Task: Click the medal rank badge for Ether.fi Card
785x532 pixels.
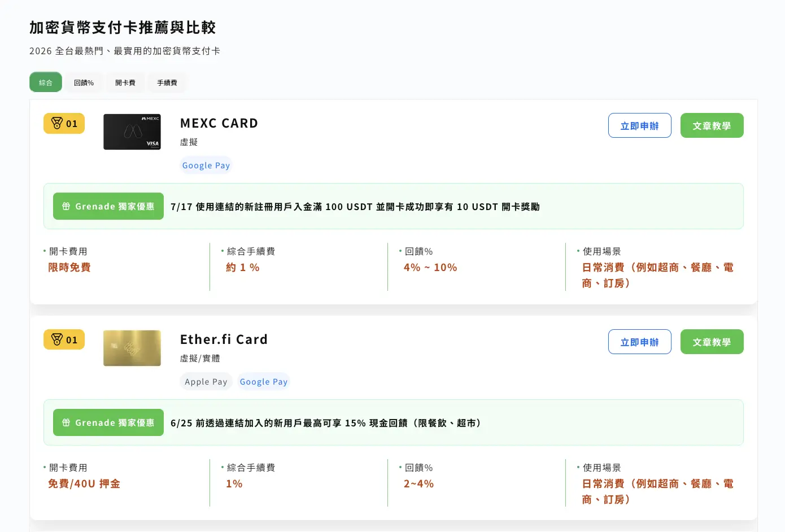Action: coord(64,340)
